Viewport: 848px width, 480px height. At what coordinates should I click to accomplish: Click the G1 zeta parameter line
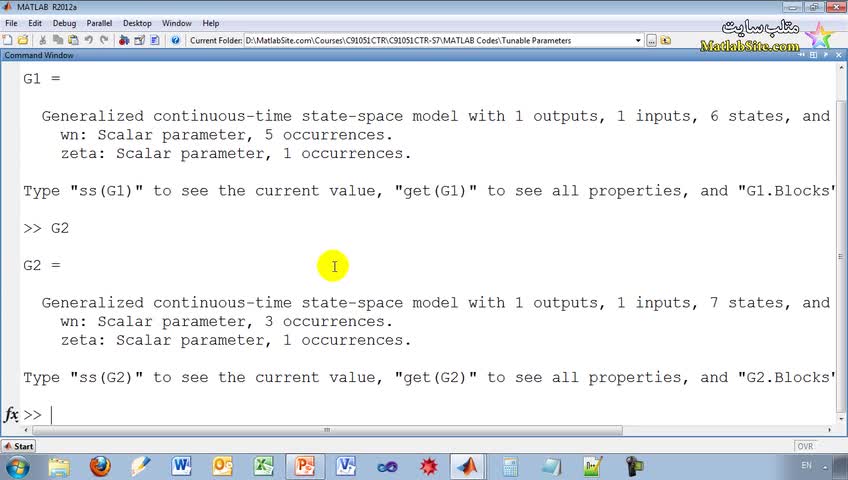click(236, 154)
